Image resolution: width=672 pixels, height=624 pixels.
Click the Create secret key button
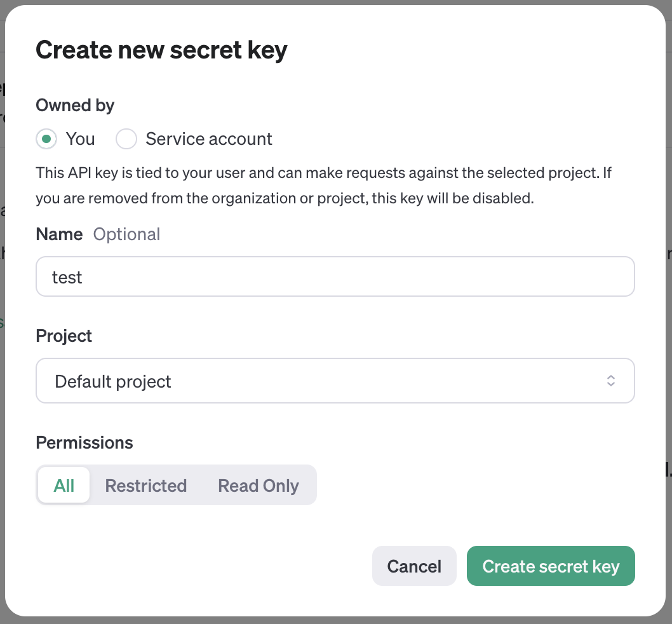tap(550, 566)
